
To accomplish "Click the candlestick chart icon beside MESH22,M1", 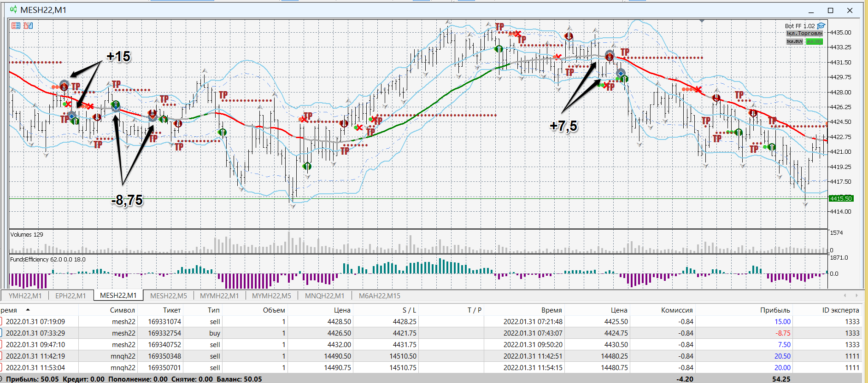I will click(13, 9).
